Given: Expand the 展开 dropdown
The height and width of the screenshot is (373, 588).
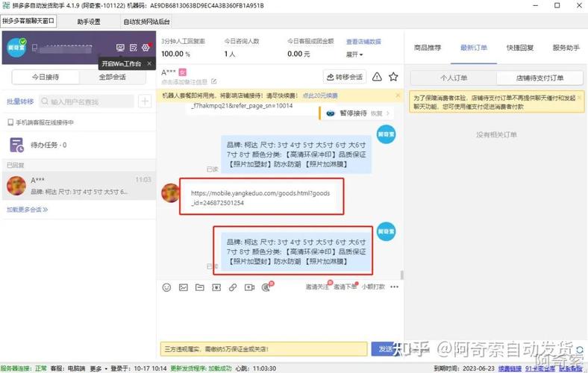Looking at the screenshot, I should tap(354, 54).
